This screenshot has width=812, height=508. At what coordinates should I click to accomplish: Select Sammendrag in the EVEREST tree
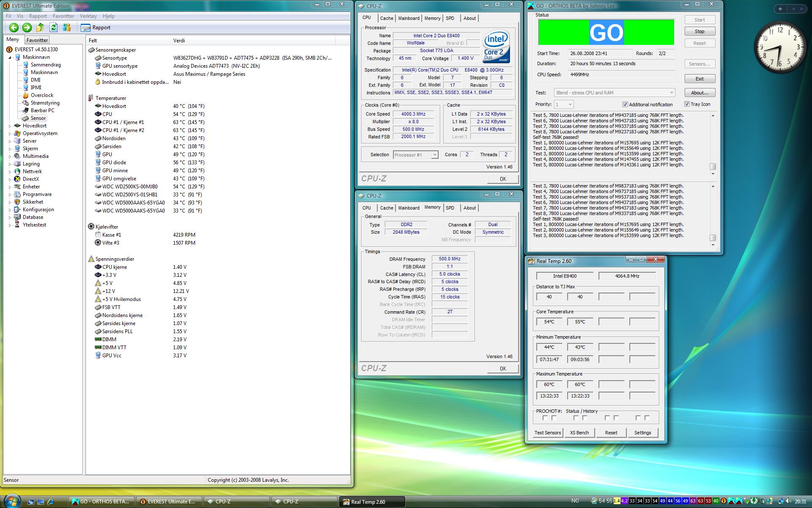[x=46, y=65]
